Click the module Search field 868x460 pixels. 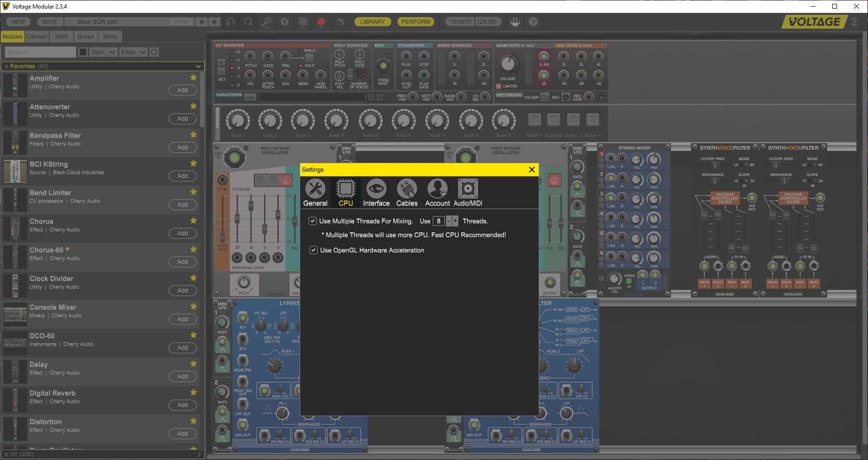pos(41,52)
